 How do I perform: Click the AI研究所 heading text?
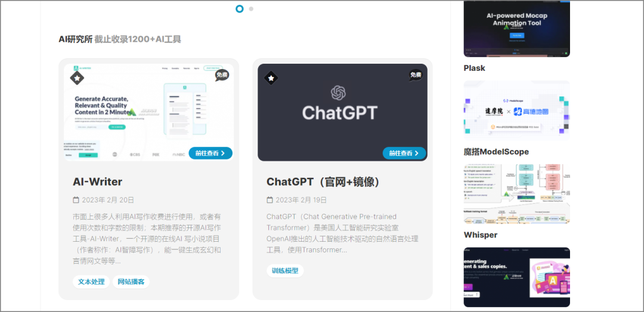pyautogui.click(x=75, y=39)
